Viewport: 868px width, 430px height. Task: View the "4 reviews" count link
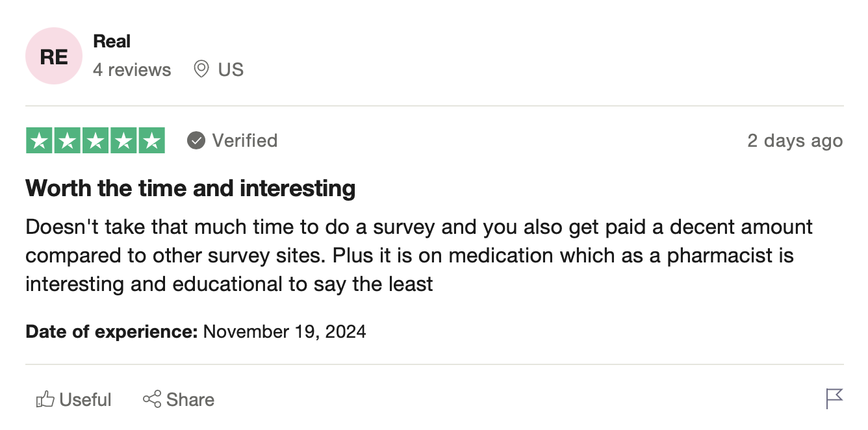click(132, 70)
